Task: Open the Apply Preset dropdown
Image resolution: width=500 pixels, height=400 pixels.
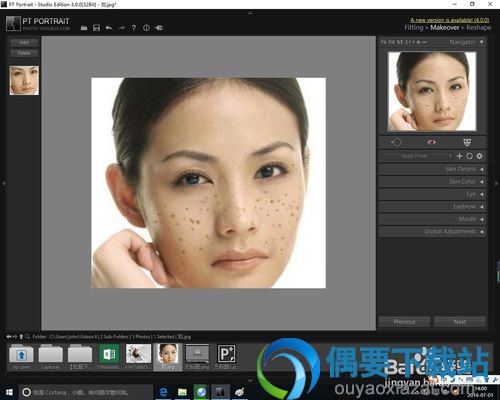Action: 416,156
